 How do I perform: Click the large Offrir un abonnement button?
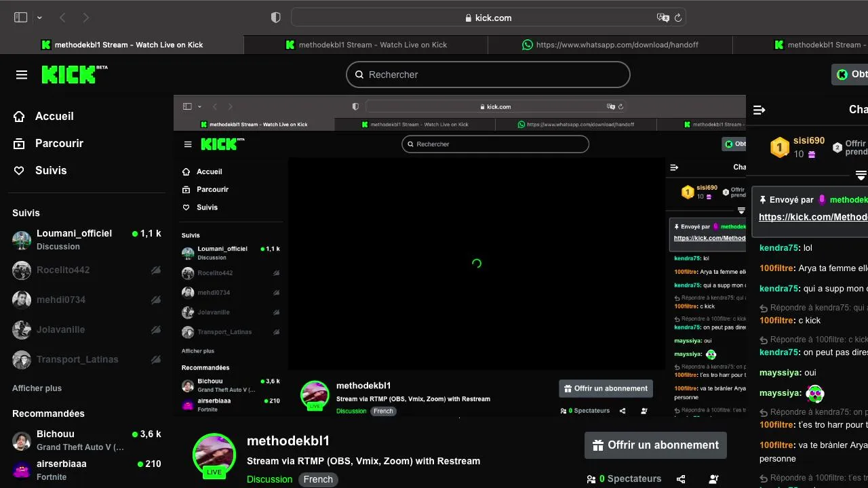[656, 445]
